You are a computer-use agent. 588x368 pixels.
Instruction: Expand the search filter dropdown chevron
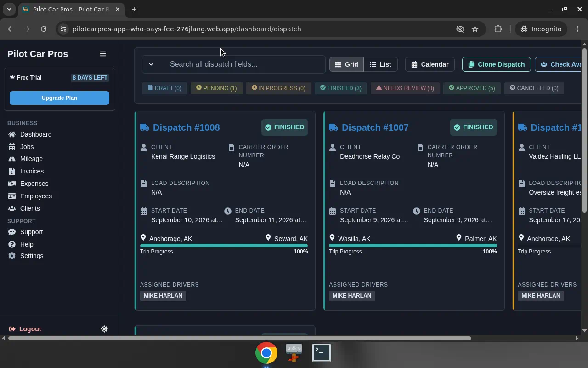point(151,64)
